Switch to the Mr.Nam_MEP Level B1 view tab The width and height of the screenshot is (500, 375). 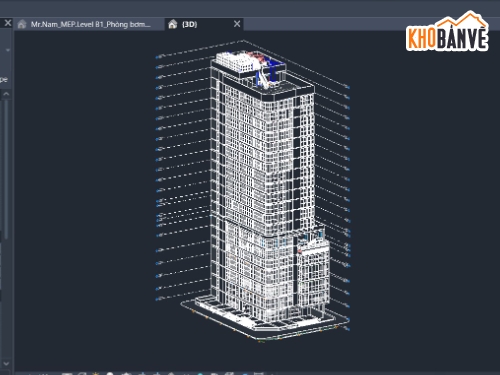click(90, 24)
